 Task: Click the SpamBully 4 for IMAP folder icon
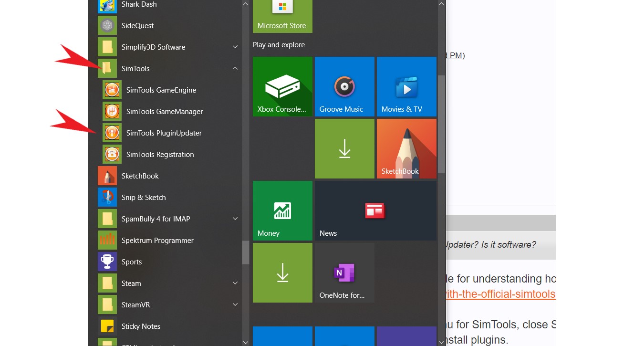click(x=107, y=219)
